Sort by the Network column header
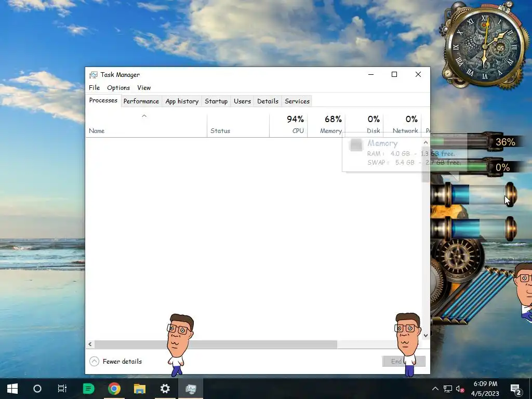This screenshot has width=532, height=399. (x=403, y=126)
